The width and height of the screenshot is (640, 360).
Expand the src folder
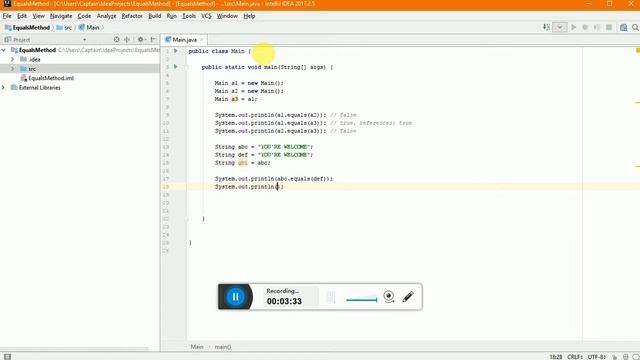tap(12, 69)
